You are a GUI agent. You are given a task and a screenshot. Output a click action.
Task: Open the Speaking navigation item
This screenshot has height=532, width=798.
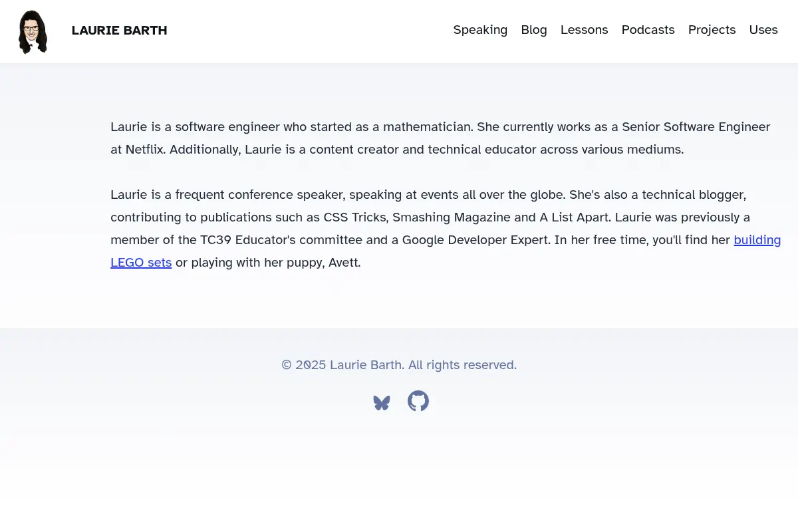[480, 30]
